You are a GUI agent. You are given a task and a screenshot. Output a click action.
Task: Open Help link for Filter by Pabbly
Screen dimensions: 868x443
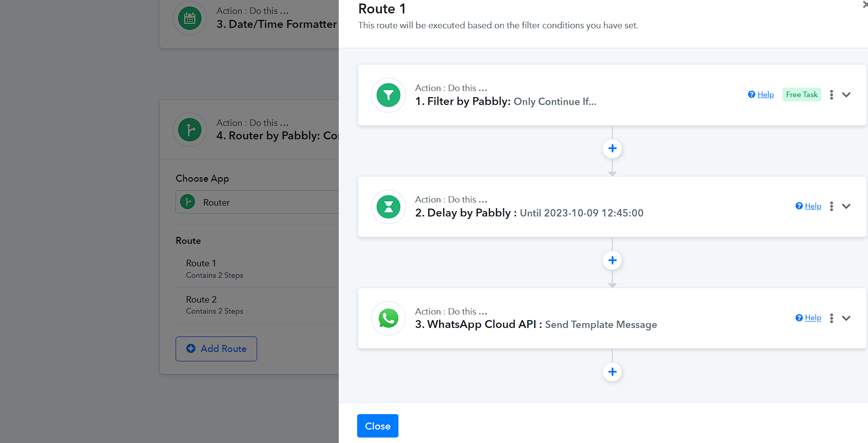point(761,95)
